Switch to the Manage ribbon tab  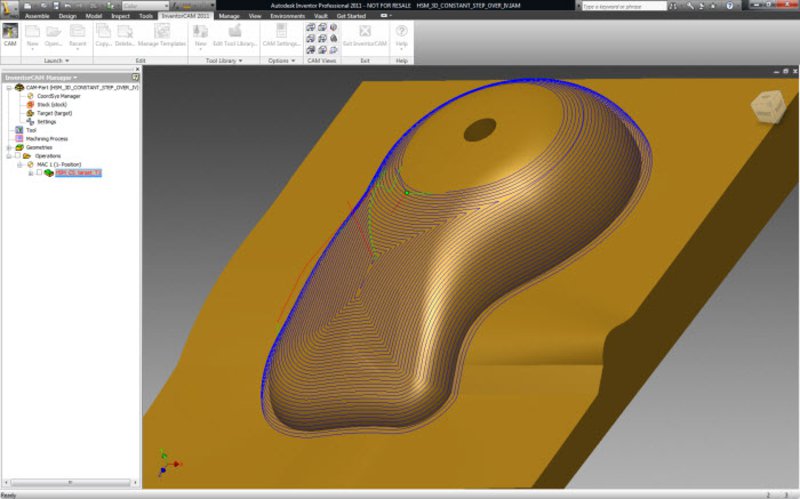229,17
